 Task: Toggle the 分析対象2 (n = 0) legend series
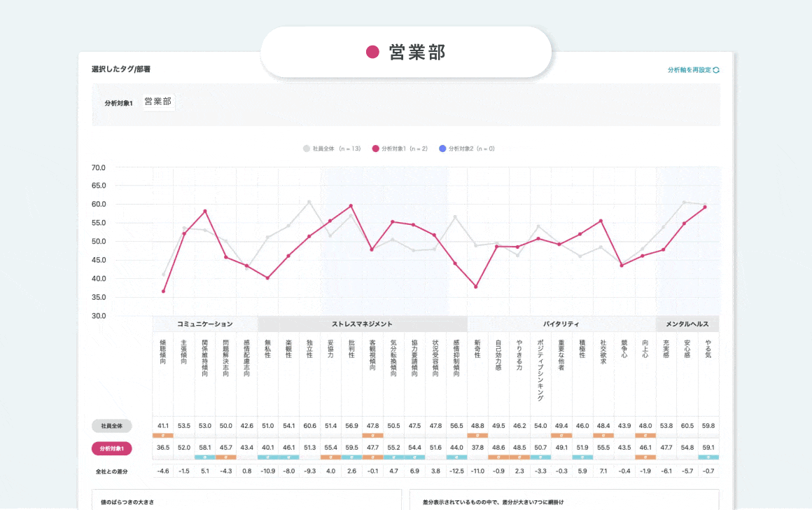466,149
